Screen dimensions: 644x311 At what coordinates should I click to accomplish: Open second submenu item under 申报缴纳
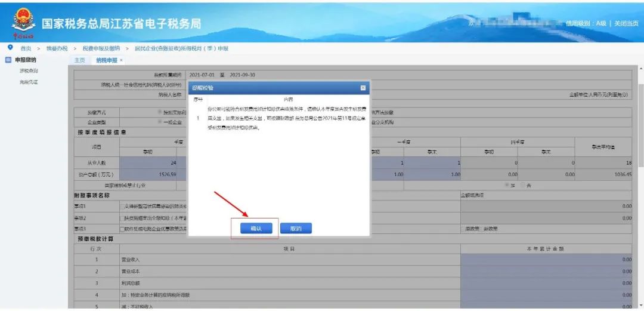[29, 82]
